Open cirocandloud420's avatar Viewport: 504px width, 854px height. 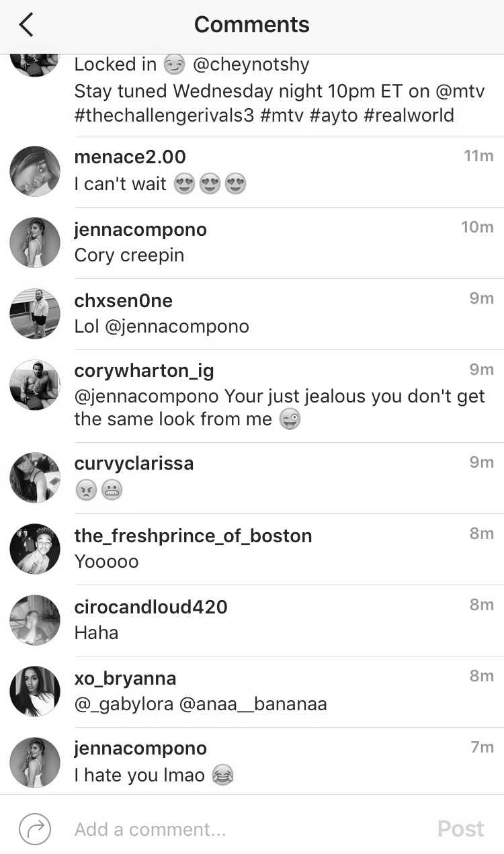35,620
